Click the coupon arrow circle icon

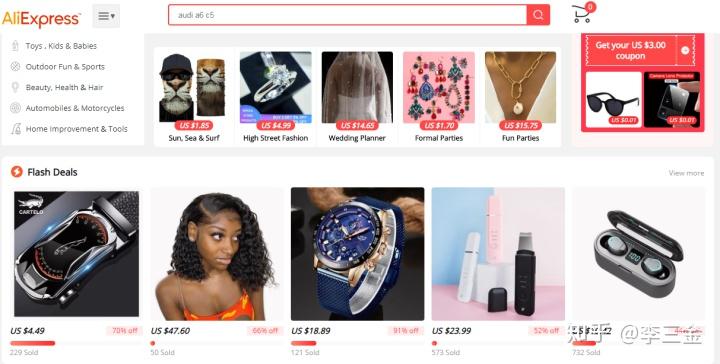[x=685, y=50]
